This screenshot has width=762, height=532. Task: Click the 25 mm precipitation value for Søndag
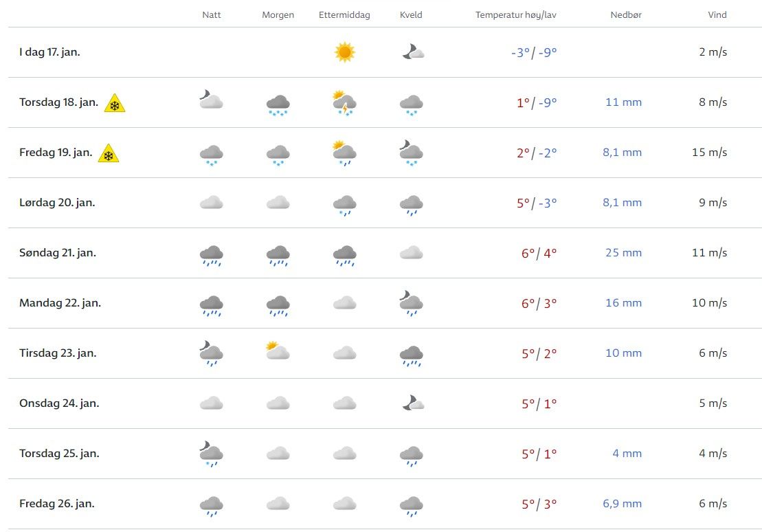pyautogui.click(x=623, y=253)
